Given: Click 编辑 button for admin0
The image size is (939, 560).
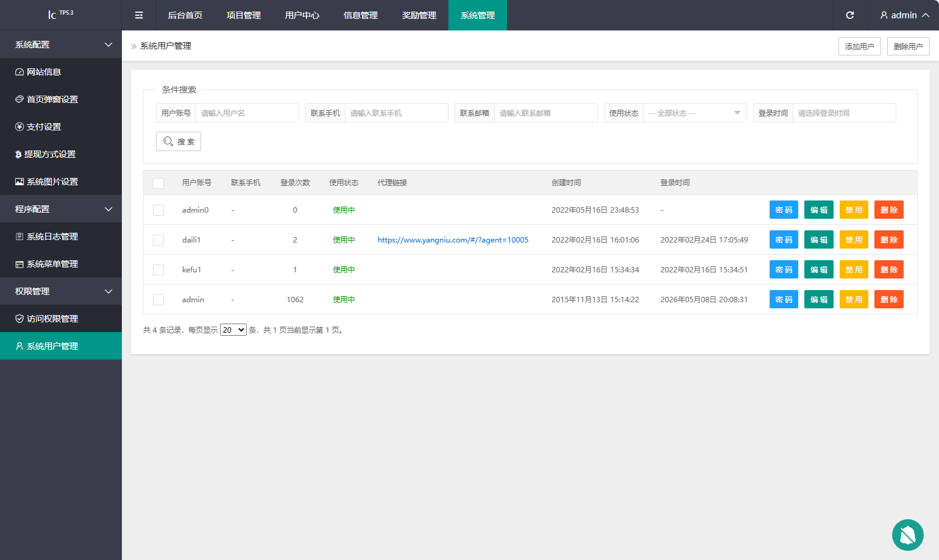Looking at the screenshot, I should coord(819,210).
